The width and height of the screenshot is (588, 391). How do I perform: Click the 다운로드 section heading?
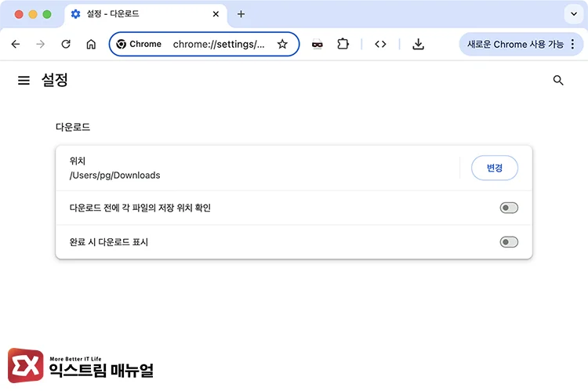73,127
